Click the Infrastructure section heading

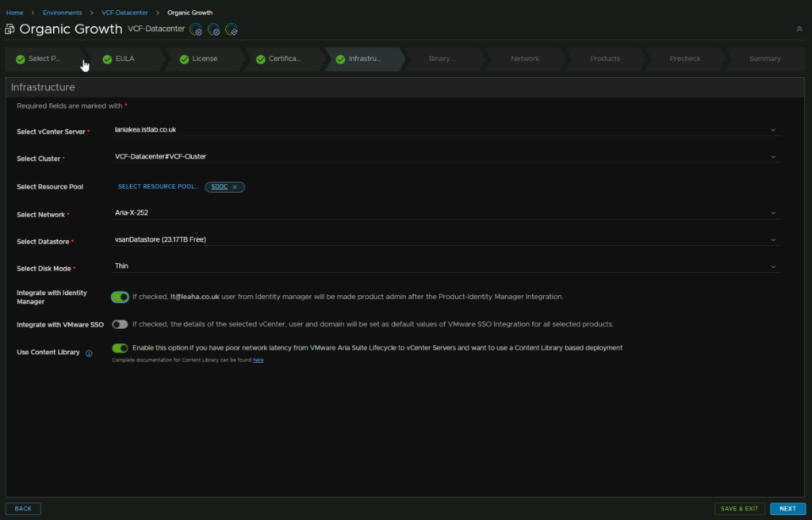click(x=43, y=87)
